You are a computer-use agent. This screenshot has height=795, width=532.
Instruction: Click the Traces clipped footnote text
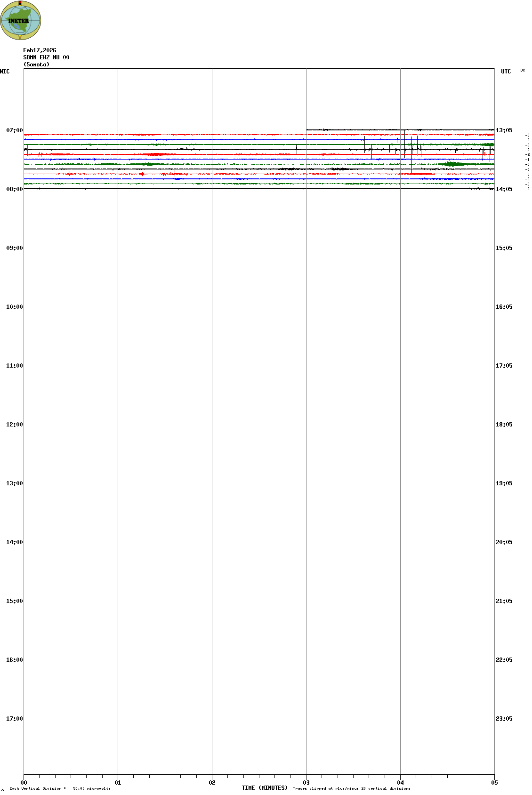[351, 788]
